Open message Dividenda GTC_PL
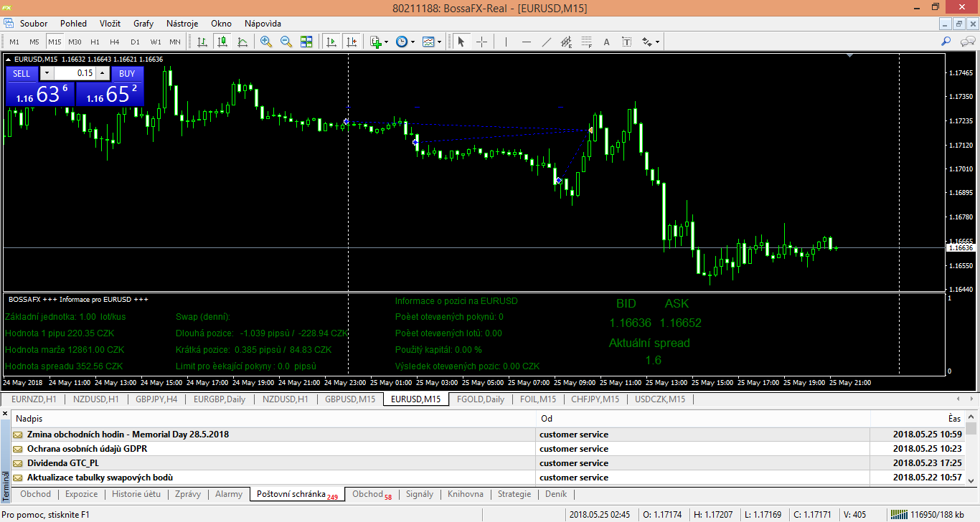Image resolution: width=980 pixels, height=522 pixels. click(488, 463)
